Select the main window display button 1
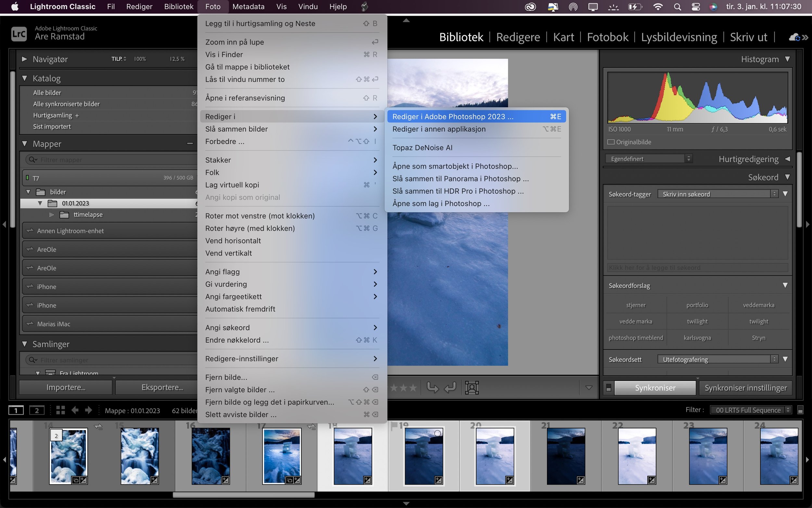Screen dimensions: 812x508 [16, 410]
